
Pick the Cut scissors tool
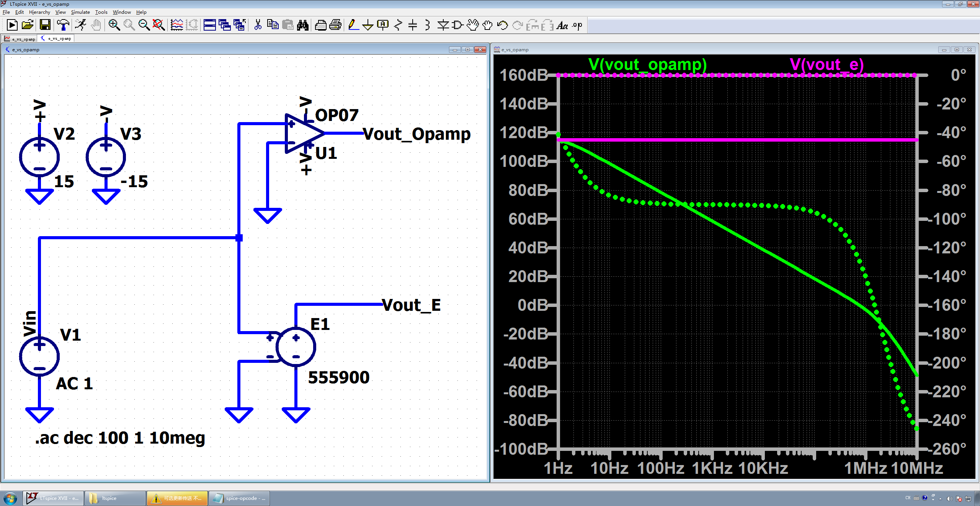pyautogui.click(x=258, y=25)
